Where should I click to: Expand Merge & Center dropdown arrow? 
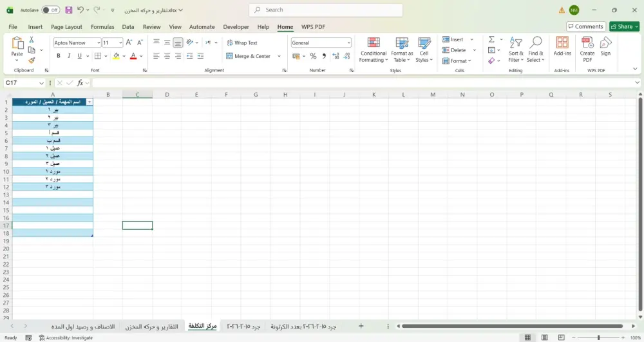point(279,56)
